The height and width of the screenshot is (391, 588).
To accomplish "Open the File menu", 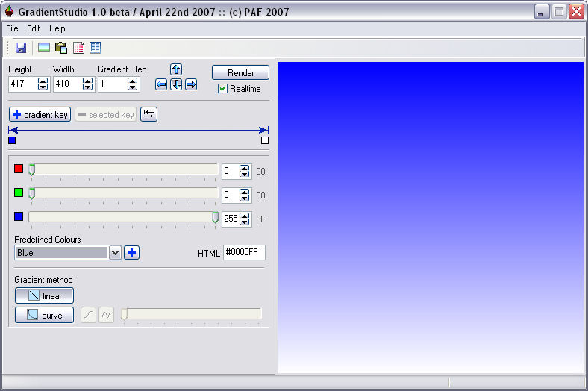I will [x=12, y=28].
